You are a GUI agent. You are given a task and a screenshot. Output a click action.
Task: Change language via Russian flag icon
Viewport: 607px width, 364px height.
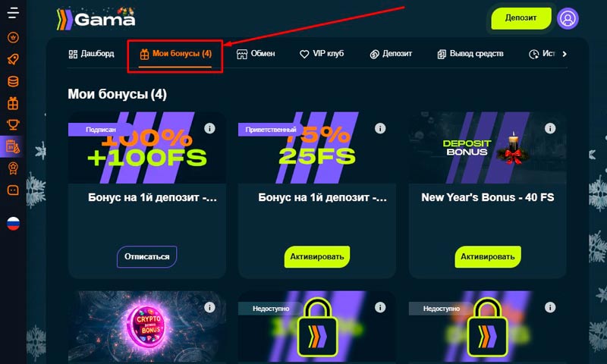(13, 224)
